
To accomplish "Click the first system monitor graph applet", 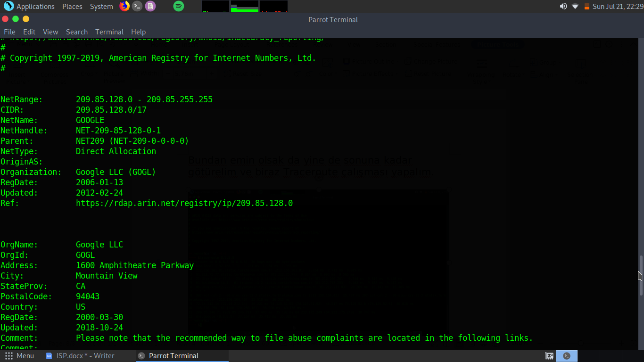I will [215, 6].
